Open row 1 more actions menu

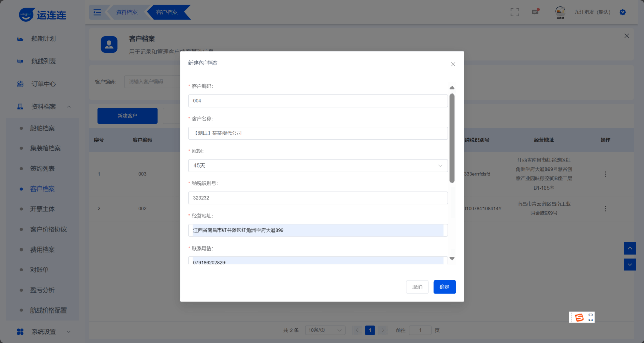point(605,174)
